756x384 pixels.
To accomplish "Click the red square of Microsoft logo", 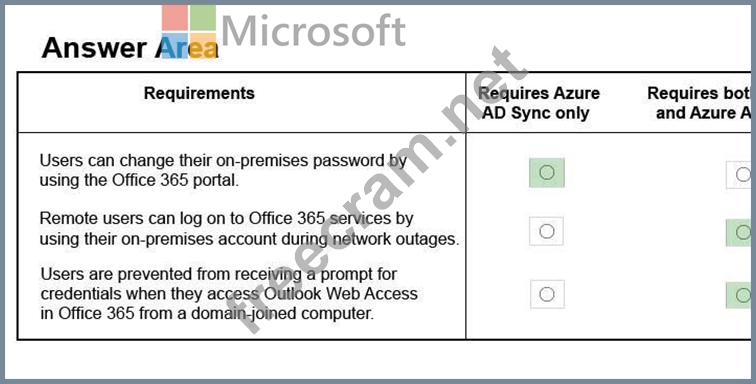I will pyautogui.click(x=174, y=18).
